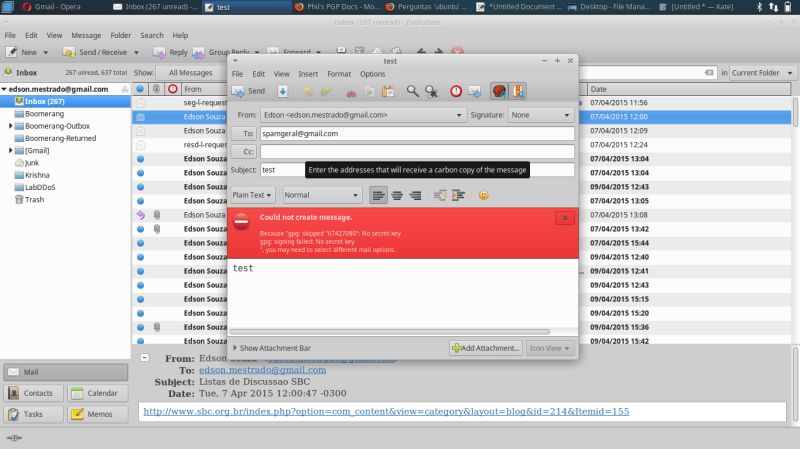The height and width of the screenshot is (449, 800).
Task: Switch to Tasks view
Action: click(x=33, y=414)
